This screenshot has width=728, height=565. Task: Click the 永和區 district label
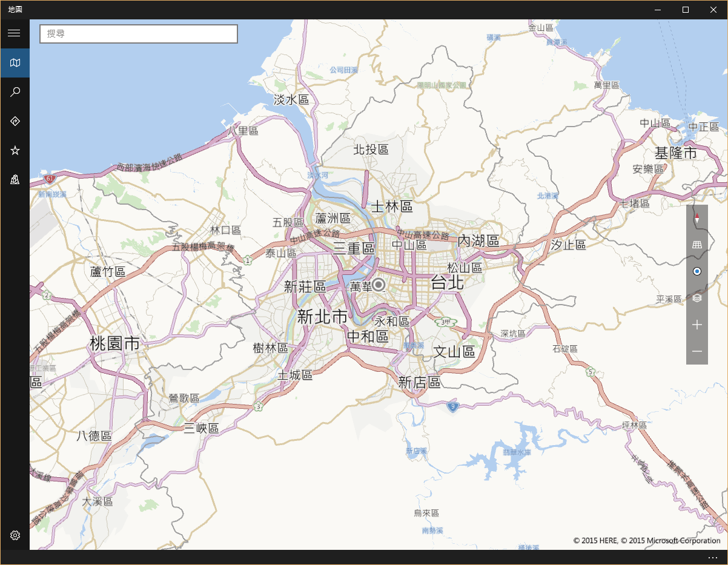coord(392,321)
